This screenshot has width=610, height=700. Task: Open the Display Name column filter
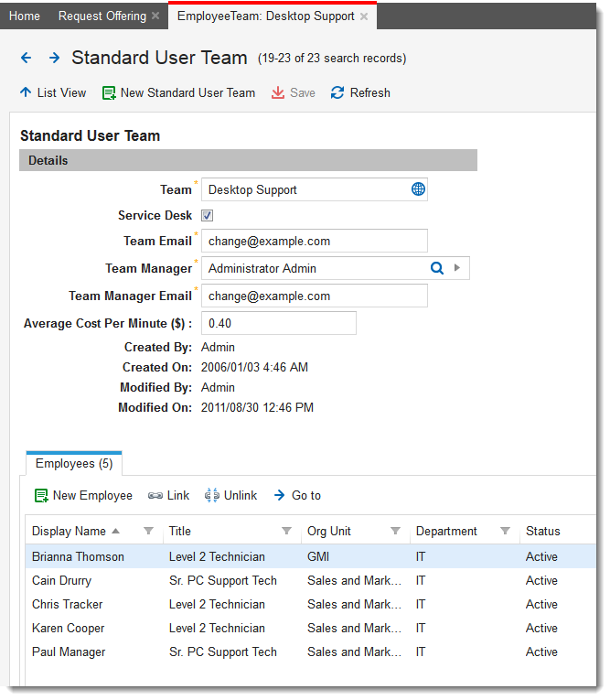(149, 531)
